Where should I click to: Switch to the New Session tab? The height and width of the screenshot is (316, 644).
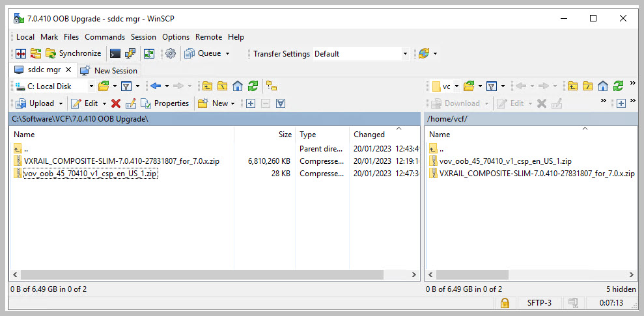(x=109, y=70)
